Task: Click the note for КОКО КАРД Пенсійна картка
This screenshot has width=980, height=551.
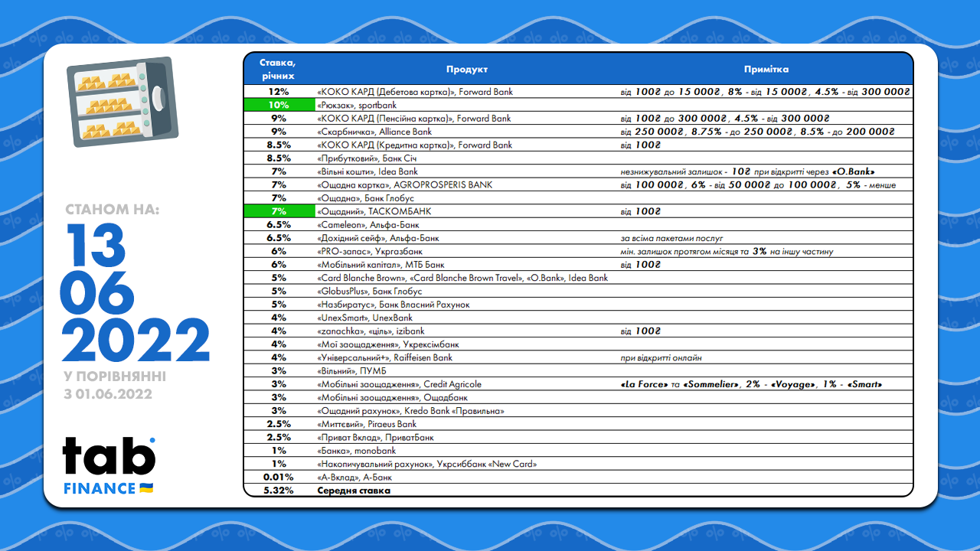Action: (x=725, y=119)
